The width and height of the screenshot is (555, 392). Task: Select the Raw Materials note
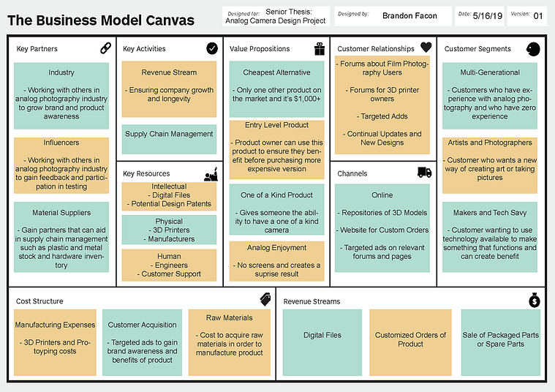click(230, 342)
